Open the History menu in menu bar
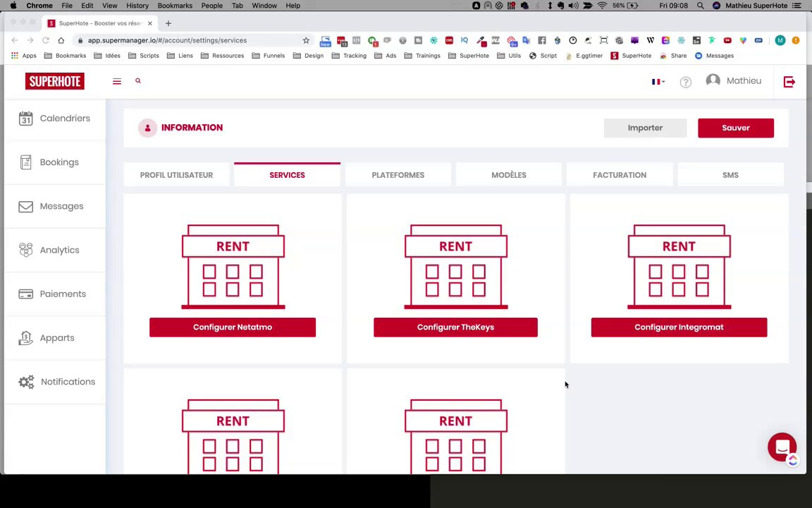Viewport: 812px width, 508px height. click(x=137, y=6)
